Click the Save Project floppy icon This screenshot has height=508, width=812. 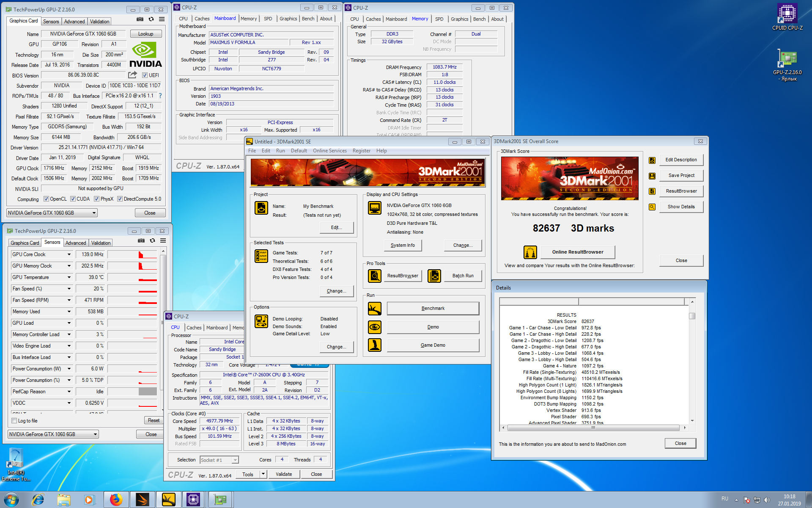point(652,176)
